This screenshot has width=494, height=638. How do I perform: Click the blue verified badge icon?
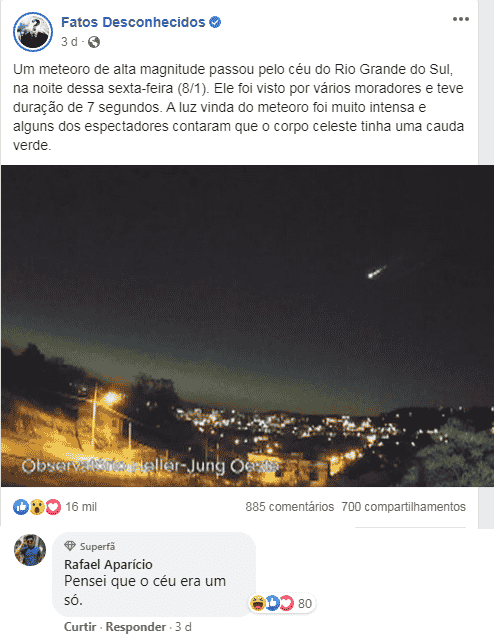(215, 22)
